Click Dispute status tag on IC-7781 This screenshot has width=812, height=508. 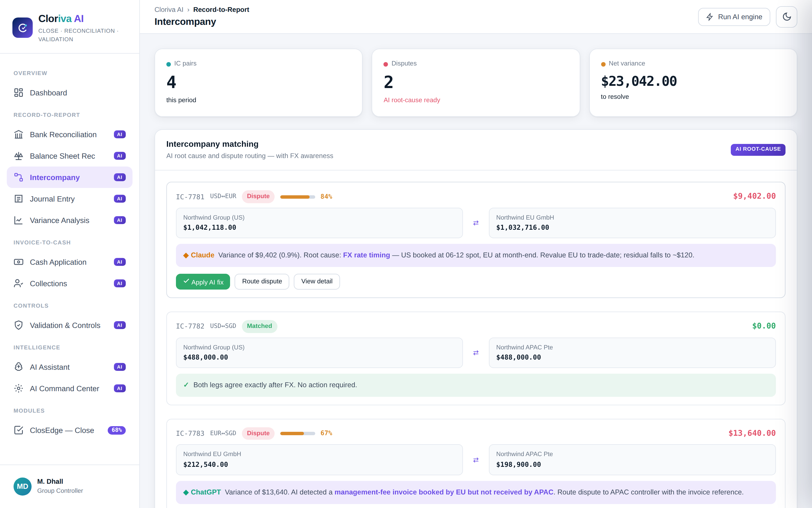[x=258, y=196]
